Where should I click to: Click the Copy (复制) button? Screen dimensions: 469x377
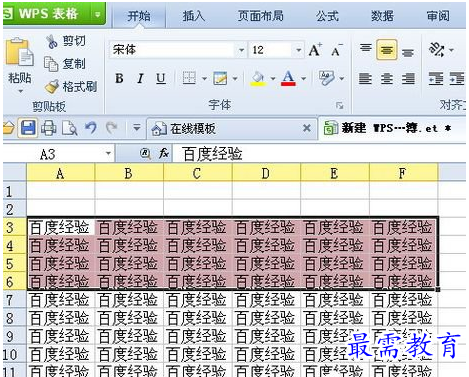pyautogui.click(x=65, y=63)
